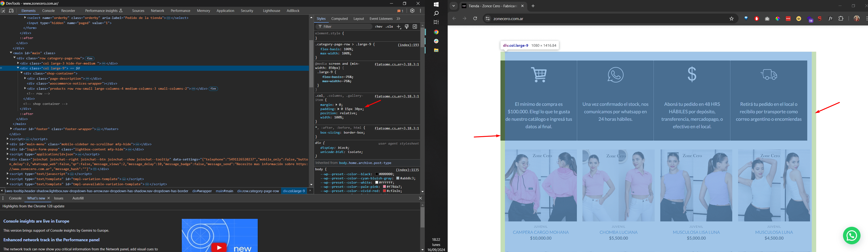Viewport: 868px width, 252px height.
Task: Click the AdBlock red hand extension
Action: tap(757, 19)
